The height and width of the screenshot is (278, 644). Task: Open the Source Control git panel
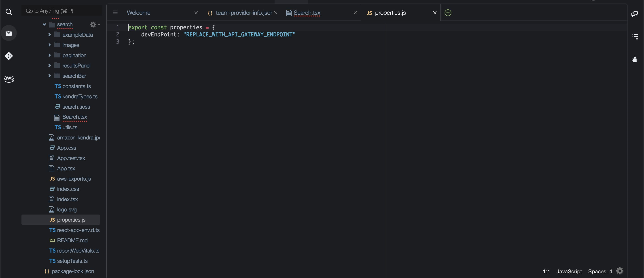coord(9,56)
